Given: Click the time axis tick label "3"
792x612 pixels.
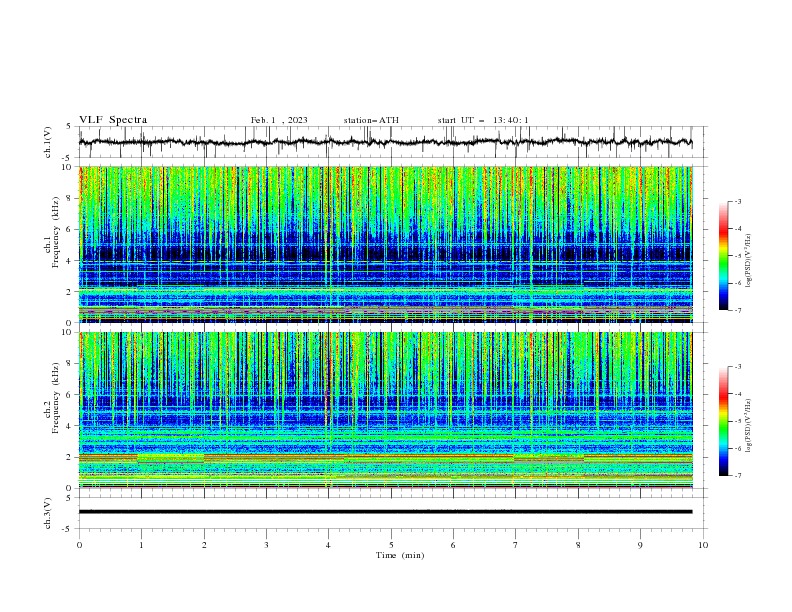Looking at the screenshot, I should point(266,545).
